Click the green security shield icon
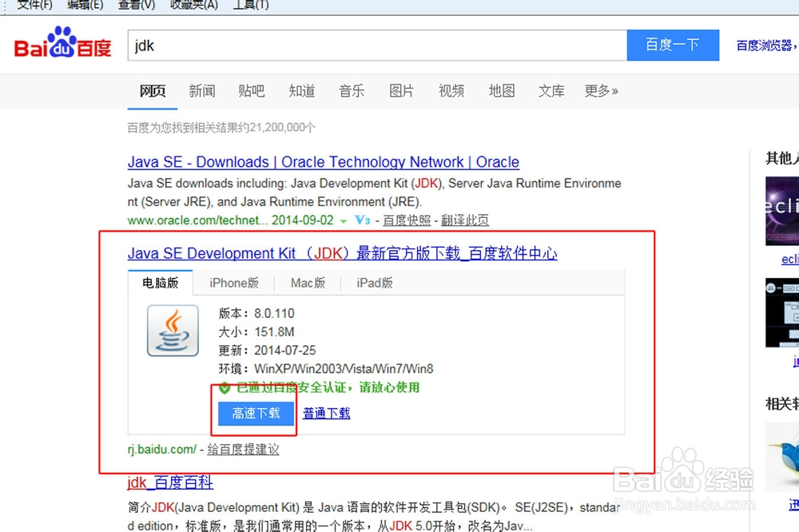 point(225,388)
